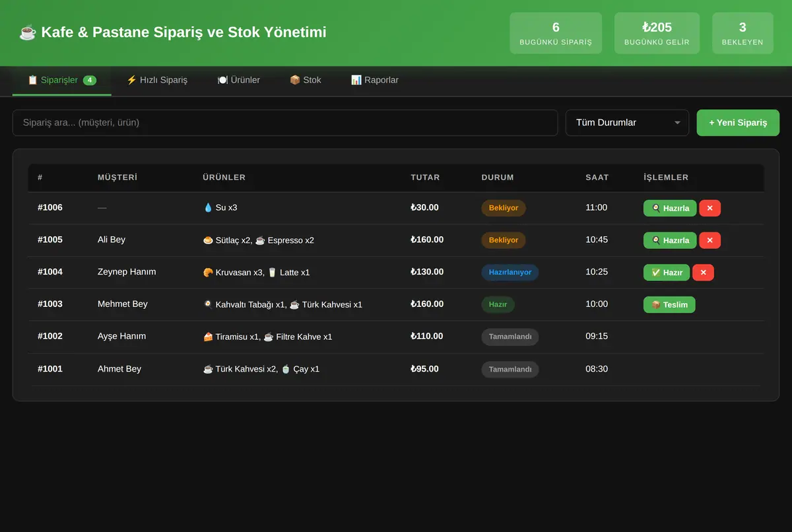Click the Bugünkü Sipariş stat card
This screenshot has height=532, width=792.
point(556,33)
